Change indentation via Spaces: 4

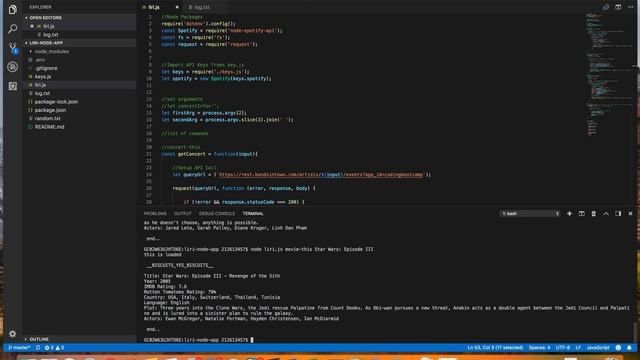pos(539,348)
